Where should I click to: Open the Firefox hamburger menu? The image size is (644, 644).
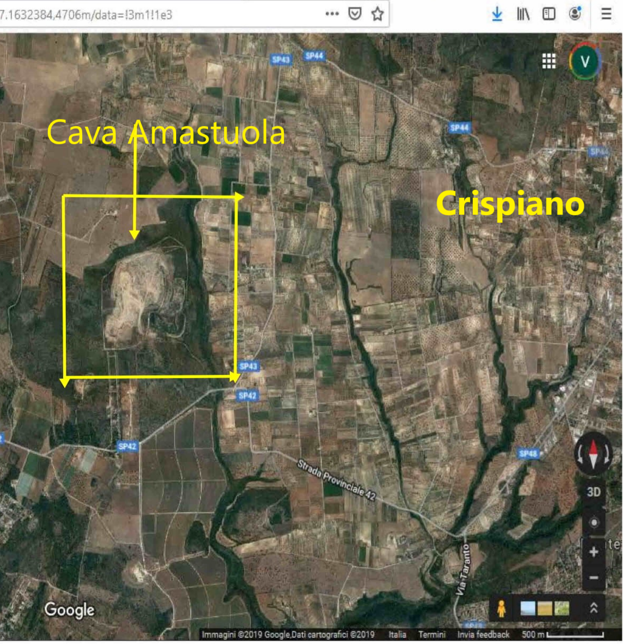click(x=606, y=14)
